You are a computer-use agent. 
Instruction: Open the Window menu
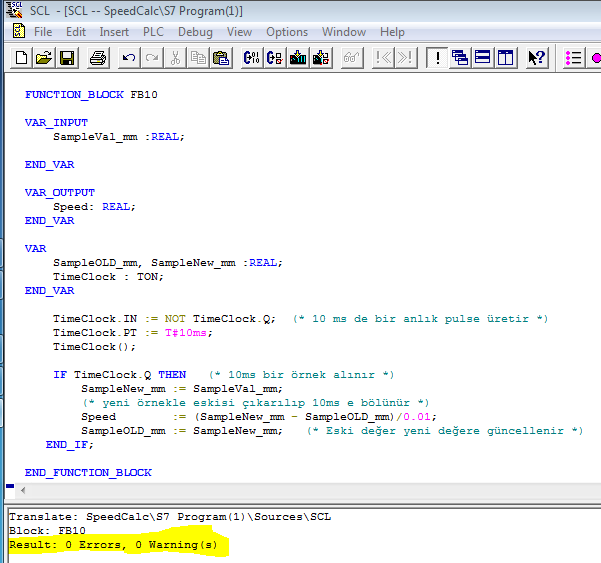344,32
